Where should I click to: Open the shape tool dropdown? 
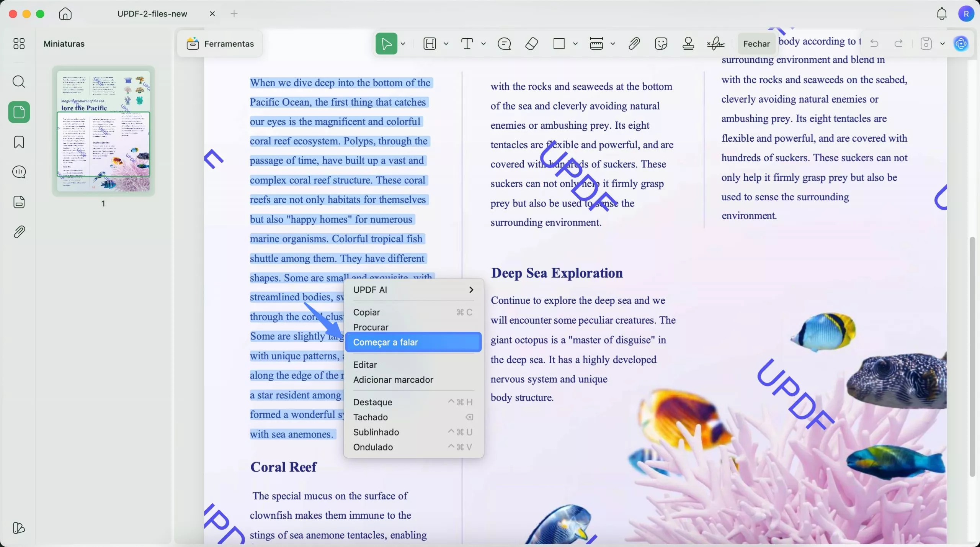(575, 43)
